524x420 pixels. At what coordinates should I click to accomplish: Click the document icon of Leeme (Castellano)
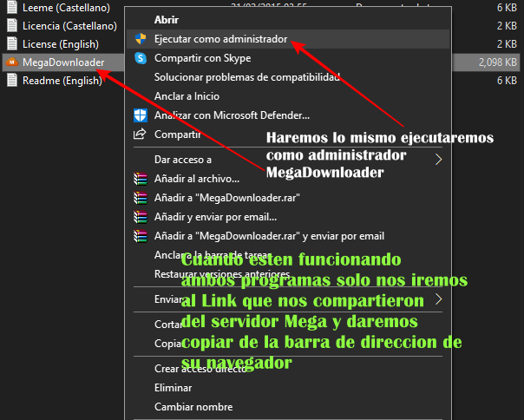tap(12, 7)
